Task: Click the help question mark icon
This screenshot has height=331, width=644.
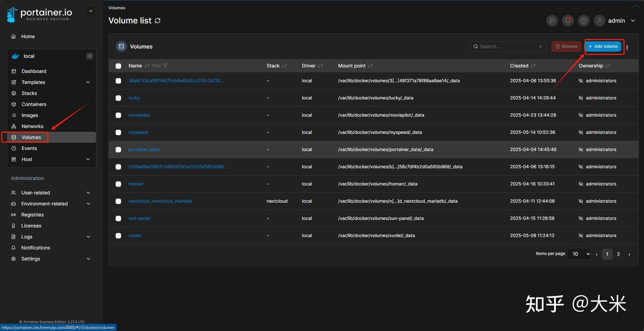Action: (583, 21)
